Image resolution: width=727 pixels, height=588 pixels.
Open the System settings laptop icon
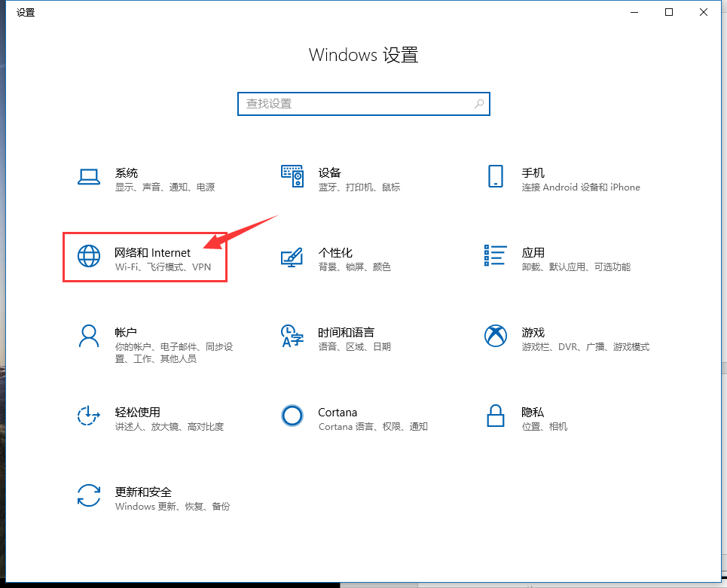pyautogui.click(x=89, y=177)
